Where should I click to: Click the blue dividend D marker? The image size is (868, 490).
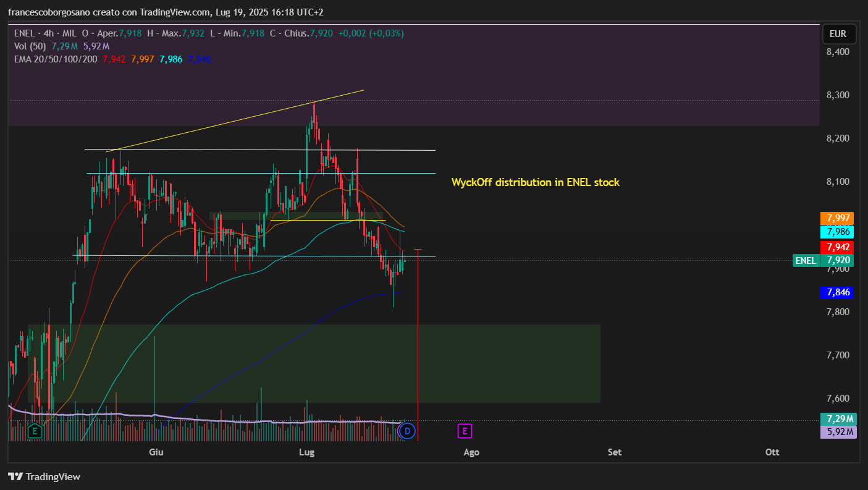click(x=408, y=430)
